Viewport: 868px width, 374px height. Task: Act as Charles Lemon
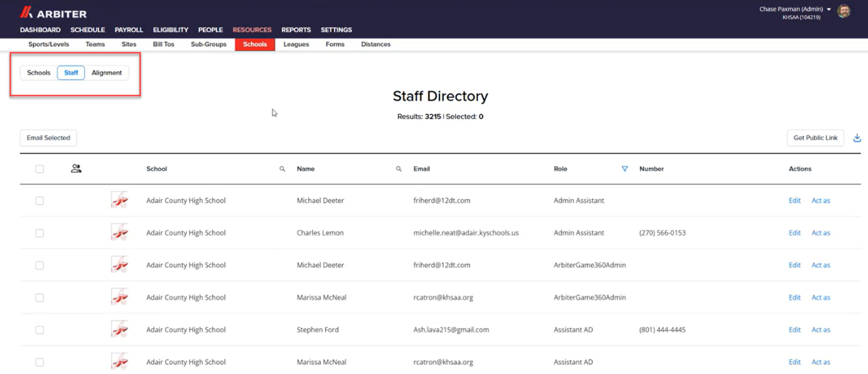coord(821,233)
